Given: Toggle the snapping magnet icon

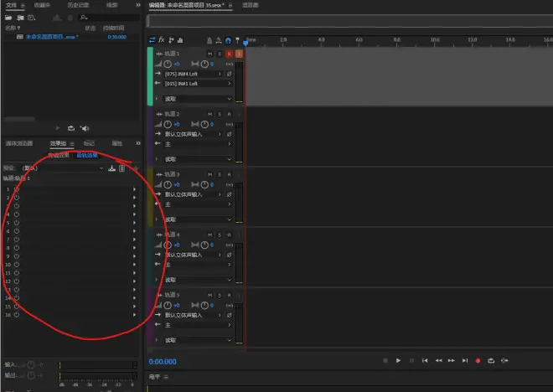Looking at the screenshot, I should point(228,40).
